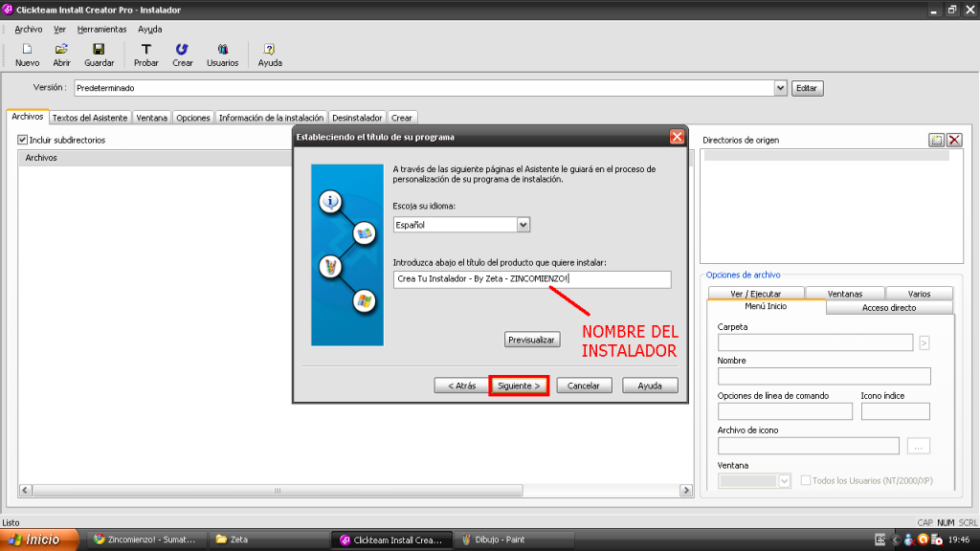
Task: Test installer with Probar icon
Action: coord(145,55)
